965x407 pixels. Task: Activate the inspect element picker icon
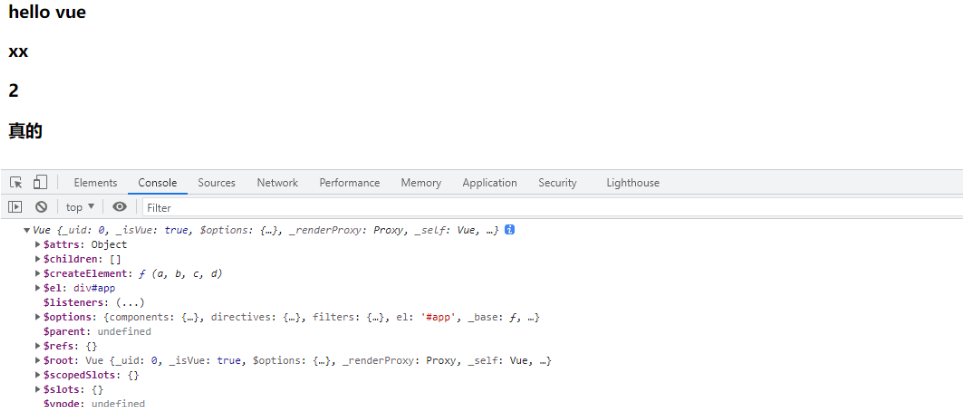[16, 183]
